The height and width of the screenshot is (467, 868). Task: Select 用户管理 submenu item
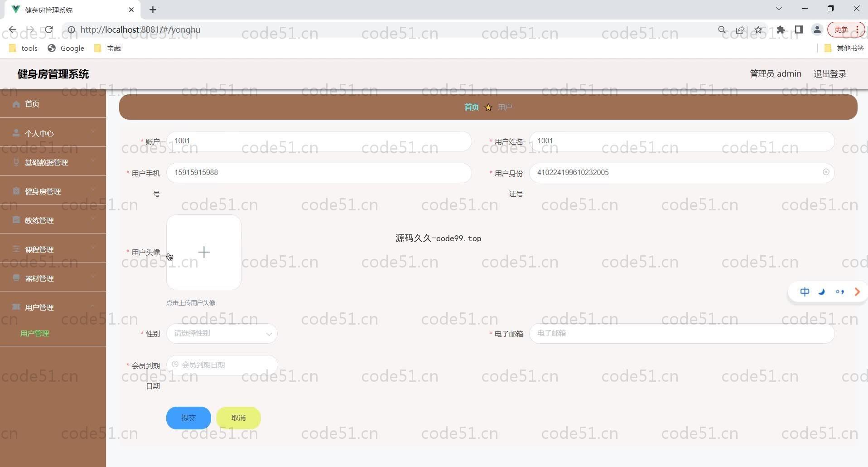(x=34, y=333)
